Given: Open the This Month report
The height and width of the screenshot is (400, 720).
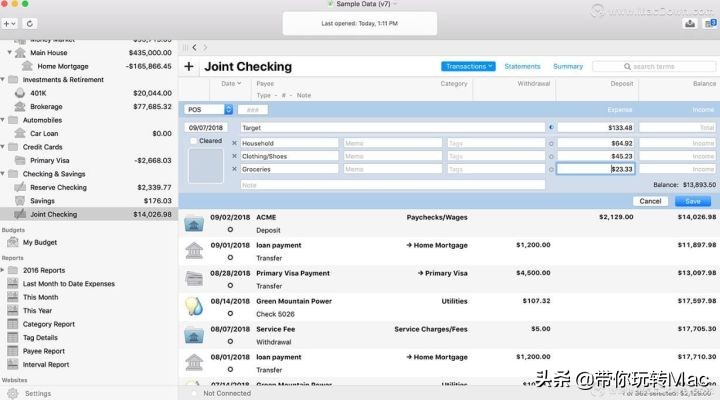Looking at the screenshot, I should click(40, 297).
